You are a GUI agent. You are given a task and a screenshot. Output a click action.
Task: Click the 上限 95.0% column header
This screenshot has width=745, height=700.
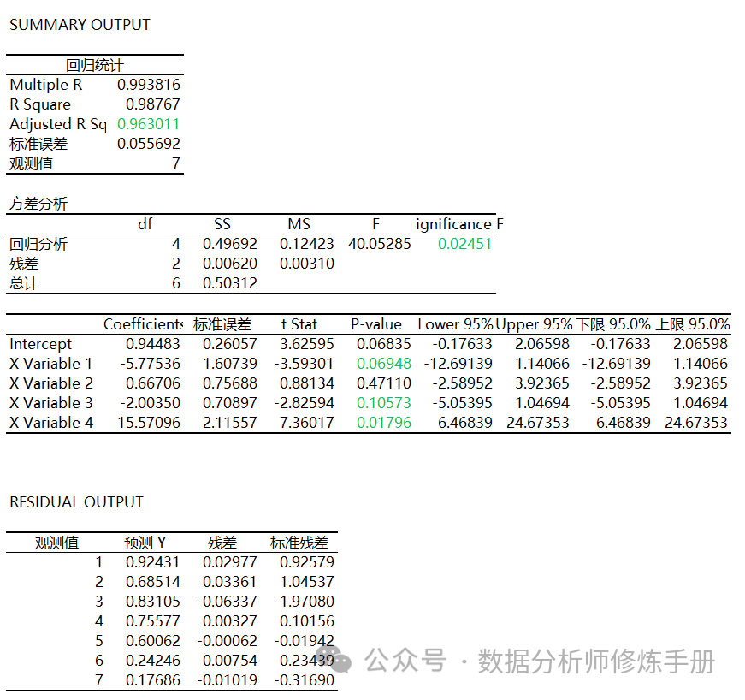pos(693,324)
